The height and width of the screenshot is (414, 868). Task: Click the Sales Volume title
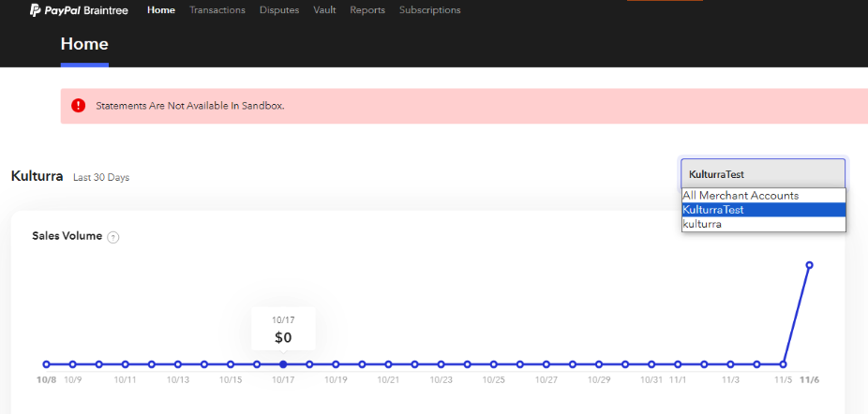point(67,236)
